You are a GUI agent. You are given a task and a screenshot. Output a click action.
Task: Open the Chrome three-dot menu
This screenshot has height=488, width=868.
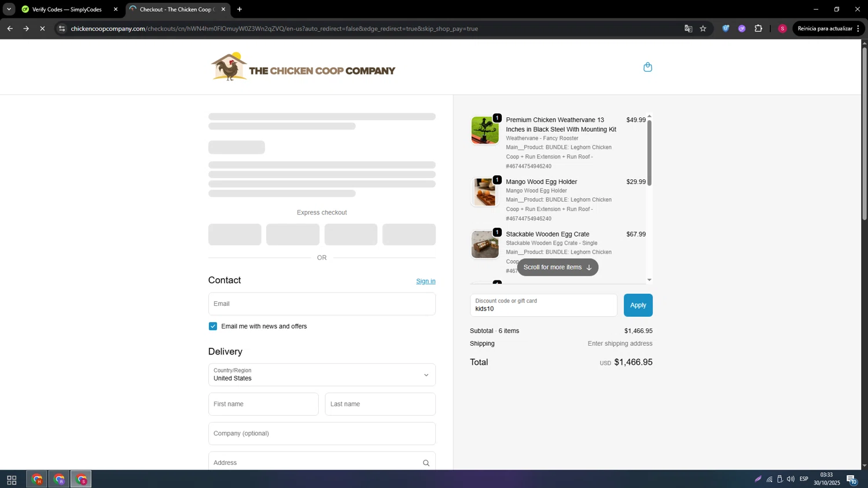point(858,28)
